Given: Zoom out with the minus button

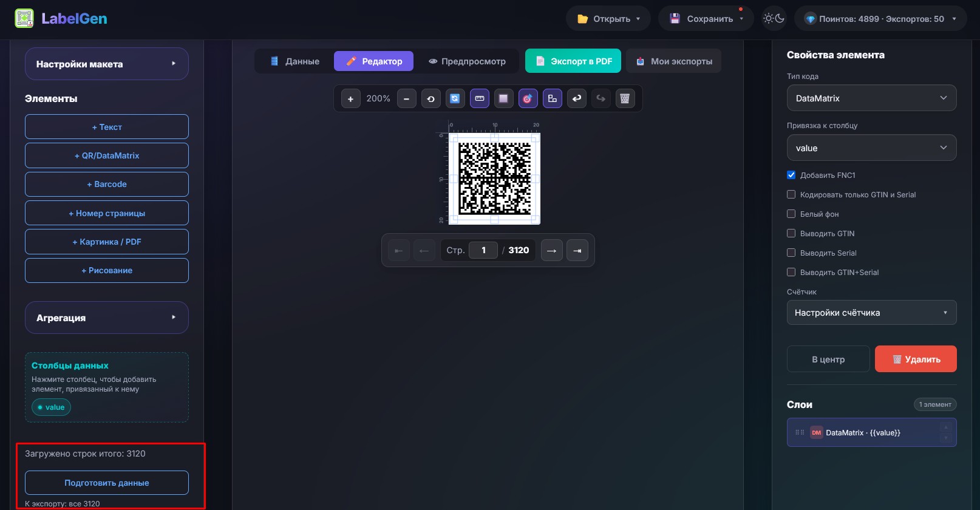Looking at the screenshot, I should click(406, 98).
